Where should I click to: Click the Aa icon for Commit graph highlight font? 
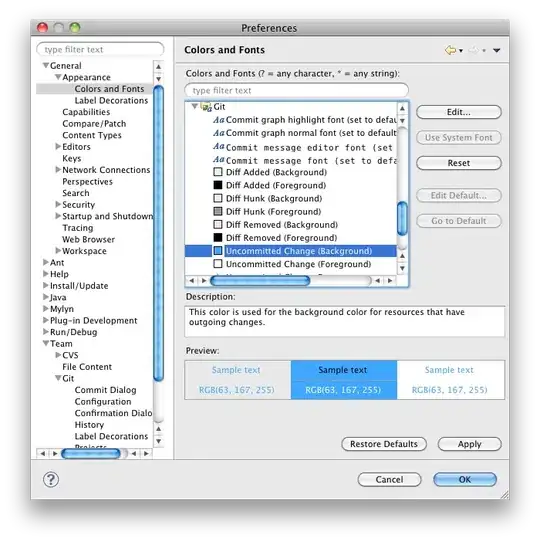pos(218,120)
